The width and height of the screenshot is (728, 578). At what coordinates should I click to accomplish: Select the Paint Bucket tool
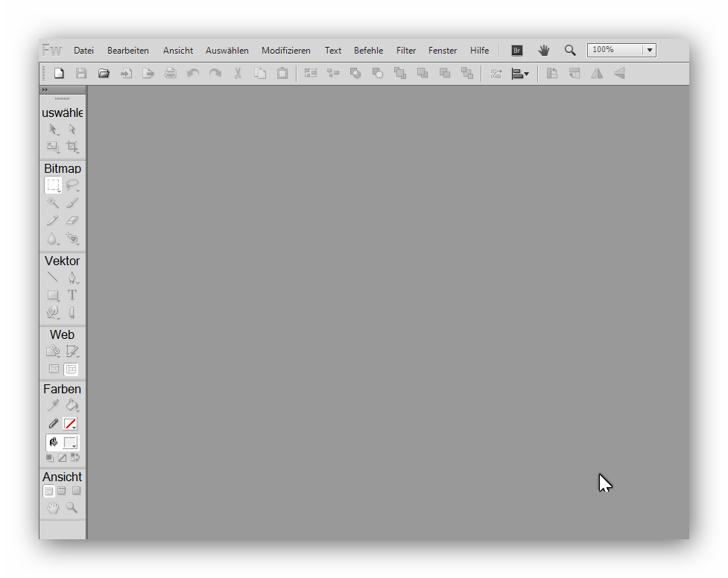[72, 406]
